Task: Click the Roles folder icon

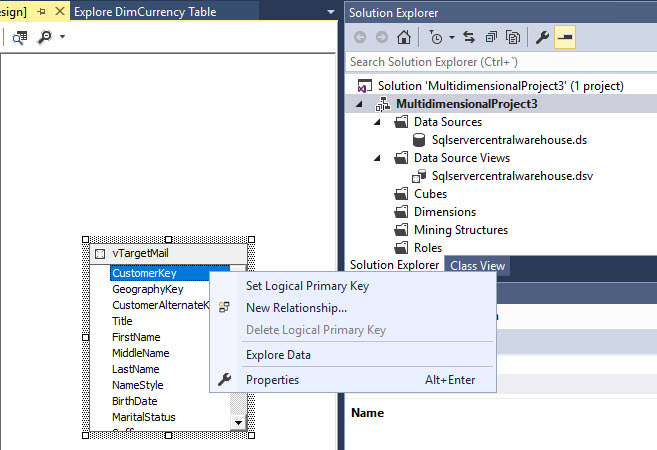Action: pyautogui.click(x=401, y=248)
